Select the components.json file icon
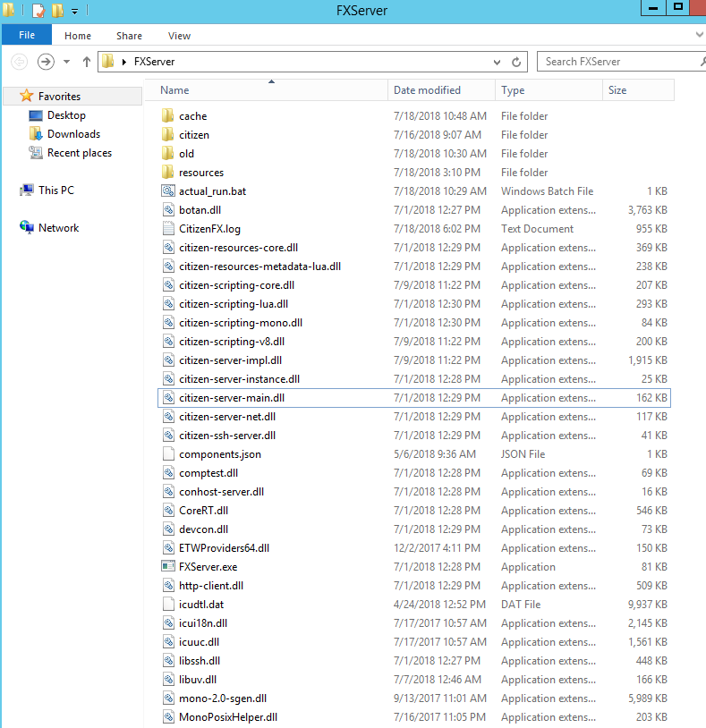The image size is (706, 728). point(168,454)
